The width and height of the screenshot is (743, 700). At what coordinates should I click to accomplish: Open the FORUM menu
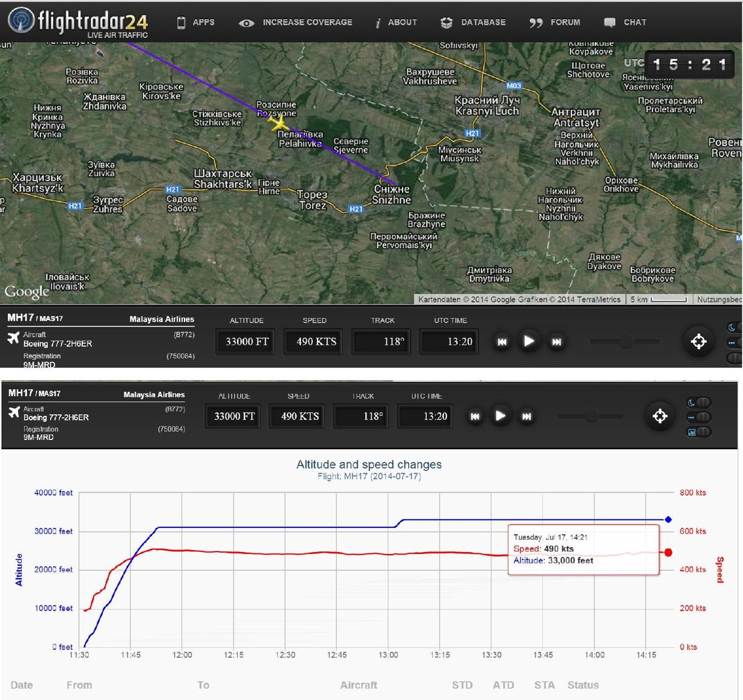pos(555,22)
